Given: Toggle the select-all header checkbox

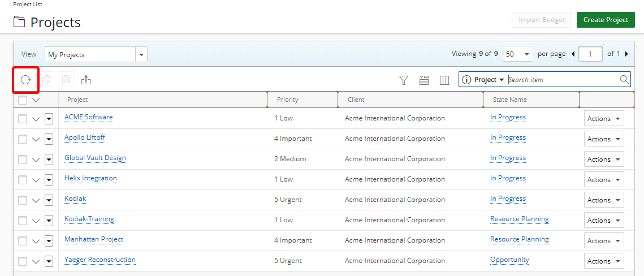Looking at the screenshot, I should [23, 100].
